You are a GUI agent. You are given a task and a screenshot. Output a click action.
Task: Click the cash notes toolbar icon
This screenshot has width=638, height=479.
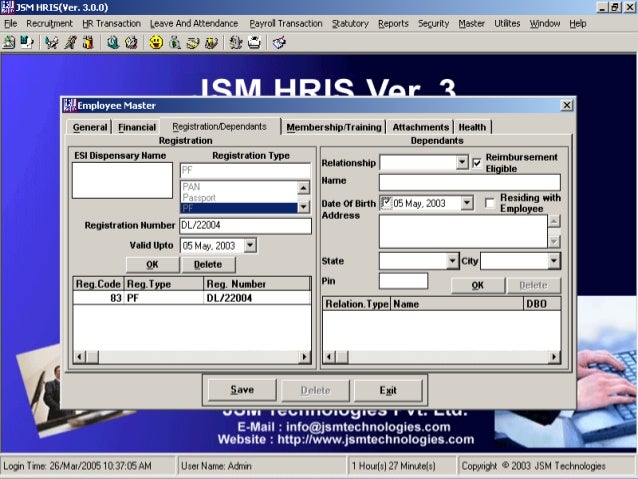click(x=193, y=42)
